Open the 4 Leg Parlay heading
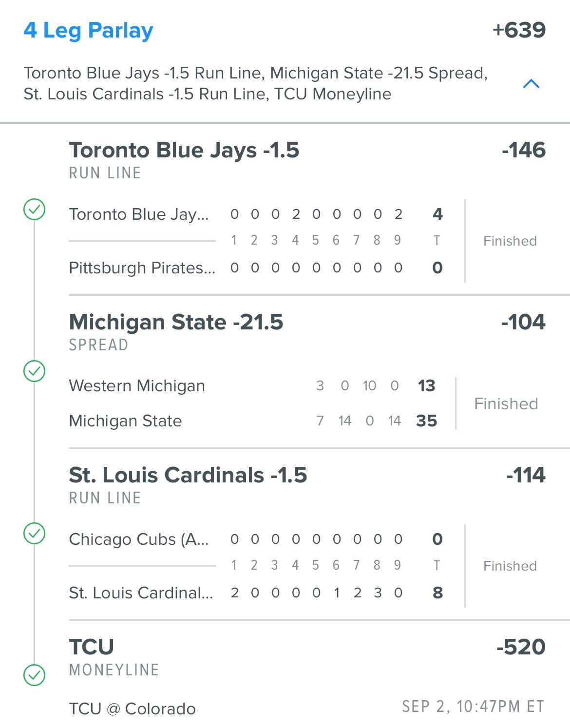Viewport: 570px width, 728px height. pos(88,31)
